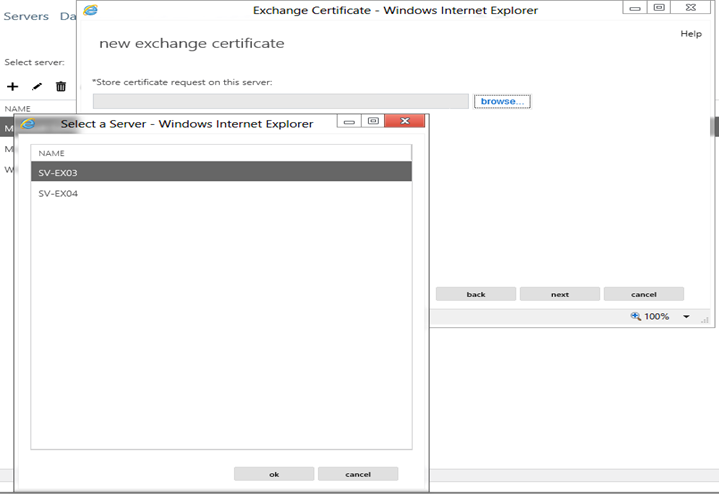
Task: Close the Exchange Certificate window
Action: [691, 7]
